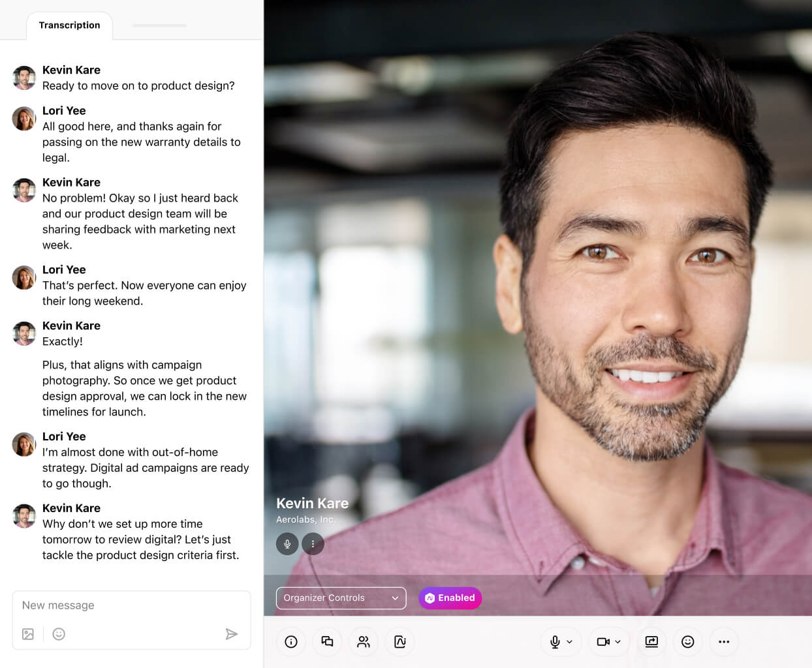Open the more options ellipsis icon
The height and width of the screenshot is (668, 812).
click(x=724, y=641)
